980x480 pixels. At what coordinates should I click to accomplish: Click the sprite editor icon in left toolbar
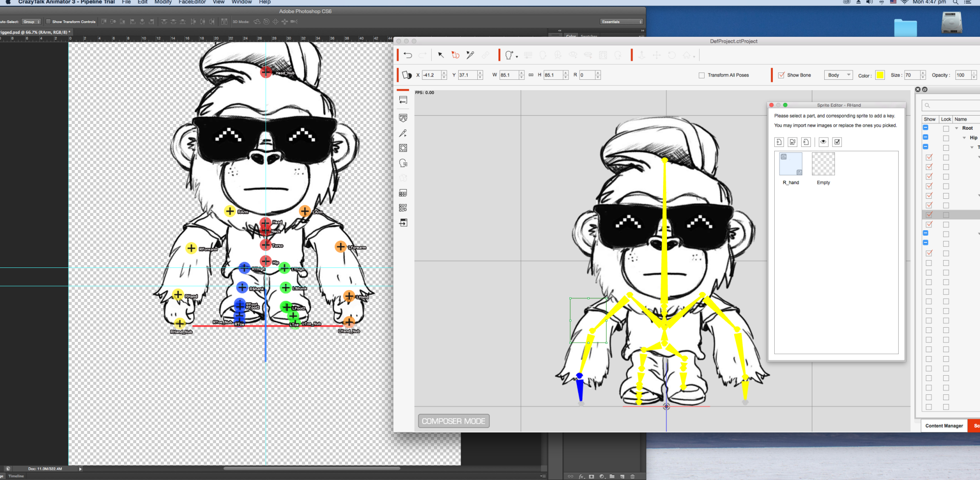(403, 163)
